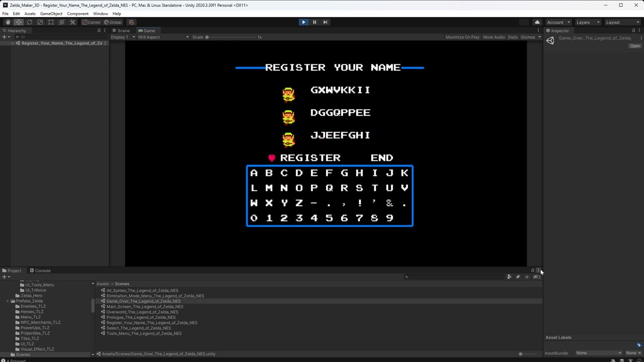
Task: Open the Assets menu
Action: (30, 14)
